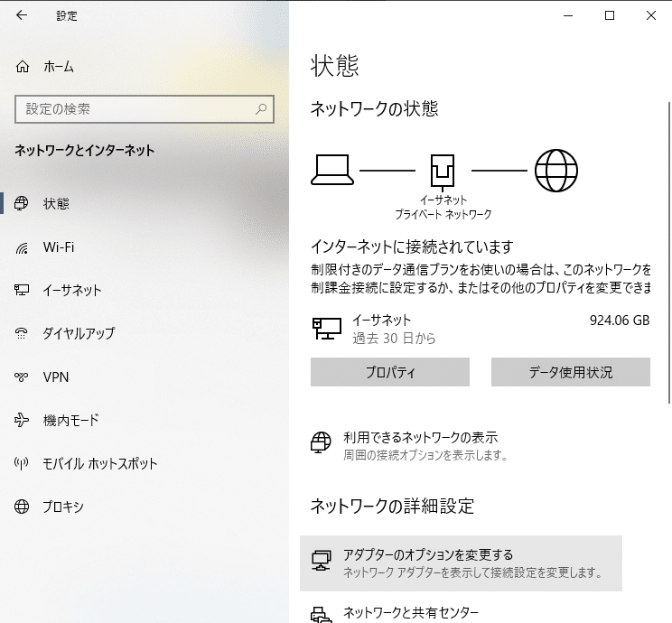
Task: Open the ホーム menu item
Action: (145, 67)
